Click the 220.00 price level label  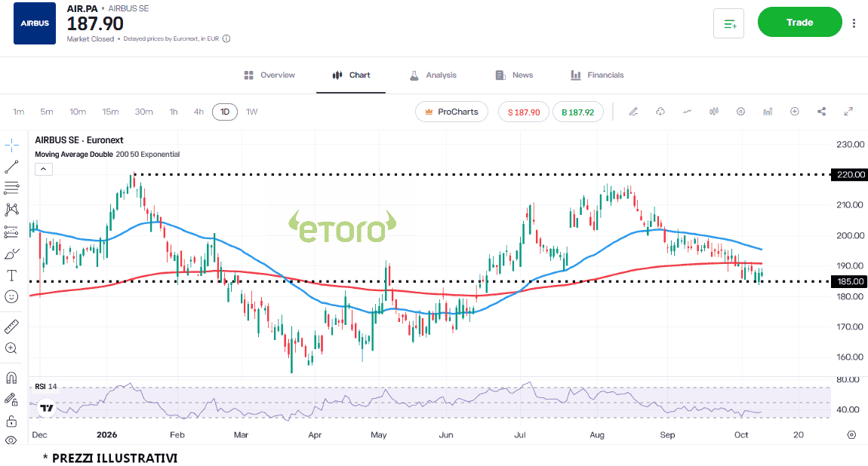pyautogui.click(x=850, y=175)
